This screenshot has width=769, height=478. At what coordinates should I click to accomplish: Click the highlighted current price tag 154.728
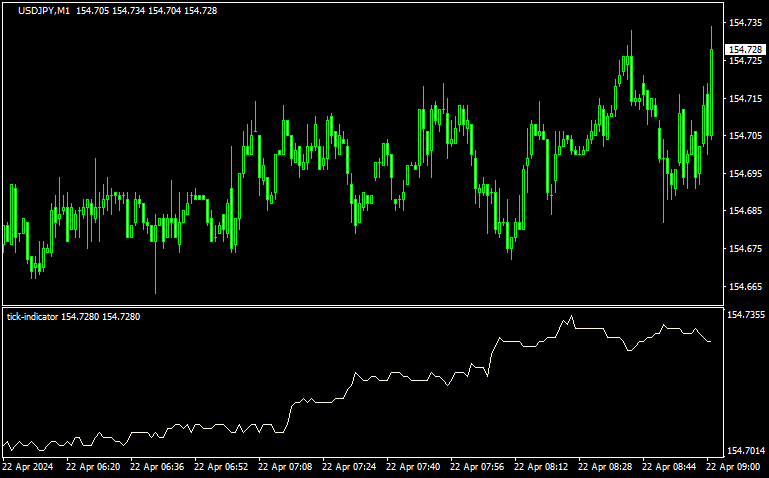coord(745,49)
